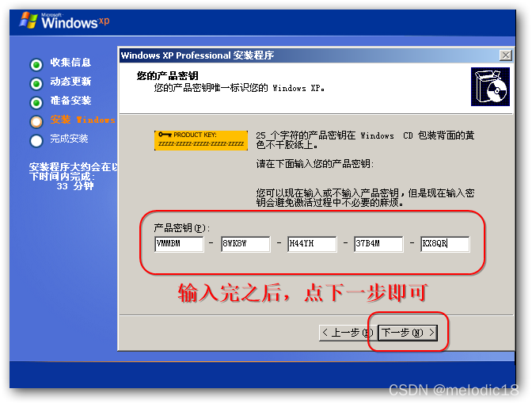Viewport: 532px width, 404px height.
Task: Focus the first product key field VMMBM
Action: point(179,244)
